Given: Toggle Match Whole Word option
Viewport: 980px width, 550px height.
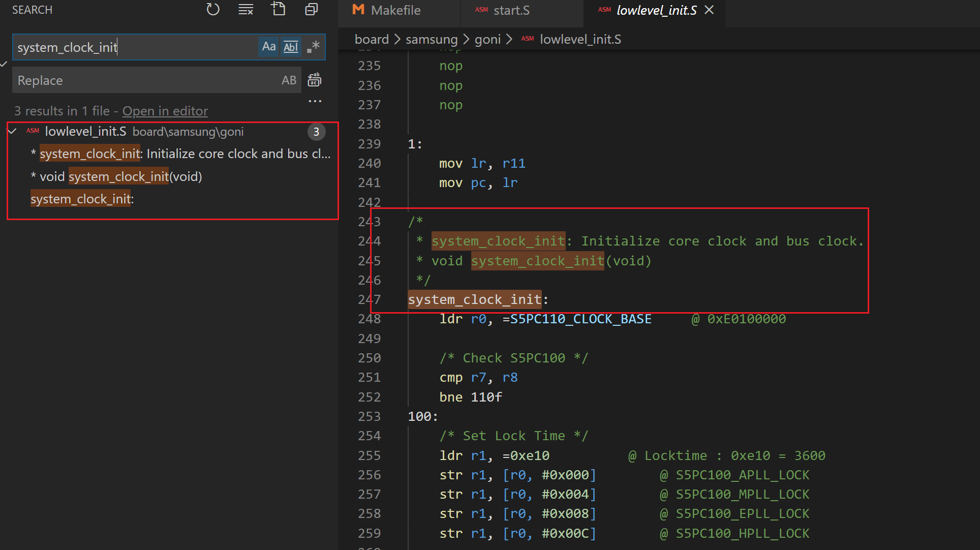Looking at the screenshot, I should pos(291,47).
